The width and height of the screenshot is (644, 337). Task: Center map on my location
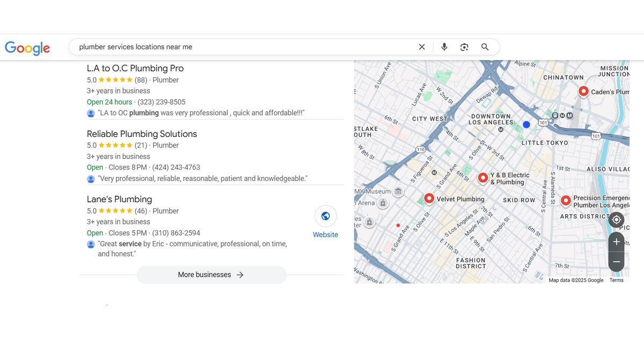pyautogui.click(x=616, y=220)
